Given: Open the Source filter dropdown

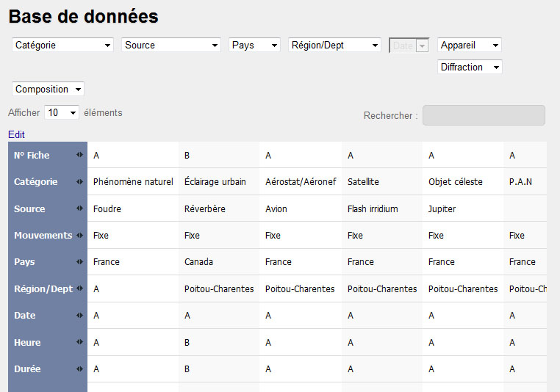Looking at the screenshot, I should click(x=171, y=45).
